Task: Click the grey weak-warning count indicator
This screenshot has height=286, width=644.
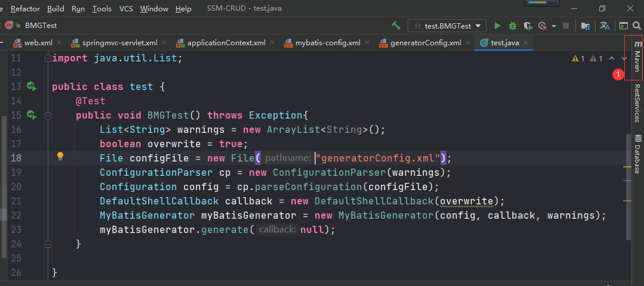Action: (596, 58)
